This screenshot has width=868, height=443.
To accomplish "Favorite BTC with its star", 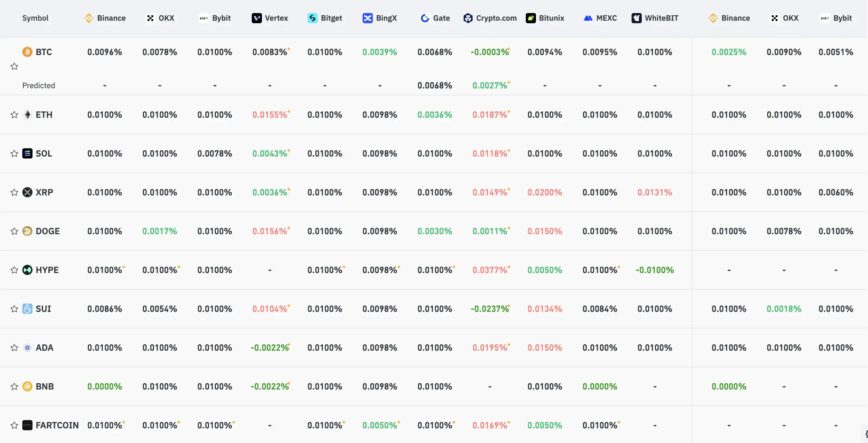I will click(x=14, y=66).
